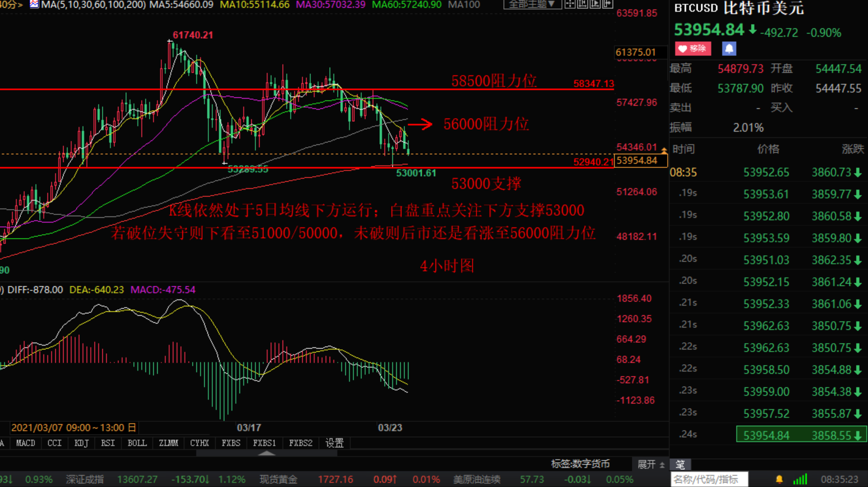Click the second chart tool icon after 全部主题
Viewport: 868px width, 487px height.
coord(582,4)
